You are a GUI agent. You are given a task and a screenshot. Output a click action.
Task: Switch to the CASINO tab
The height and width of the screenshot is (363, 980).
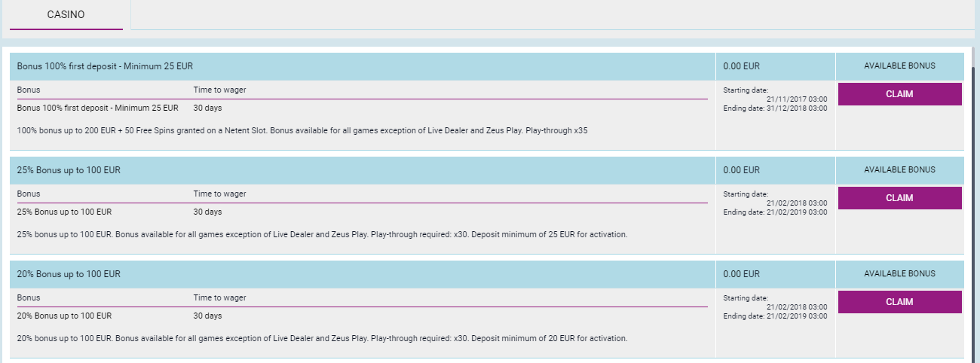66,15
